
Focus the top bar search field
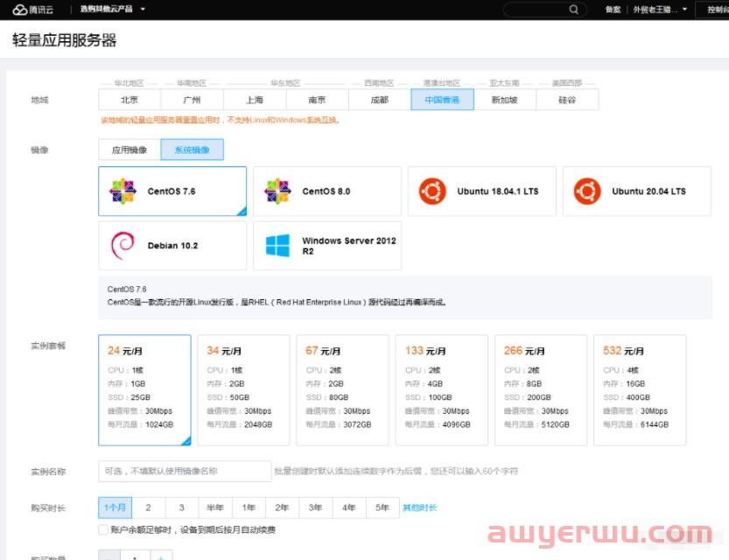pos(545,10)
